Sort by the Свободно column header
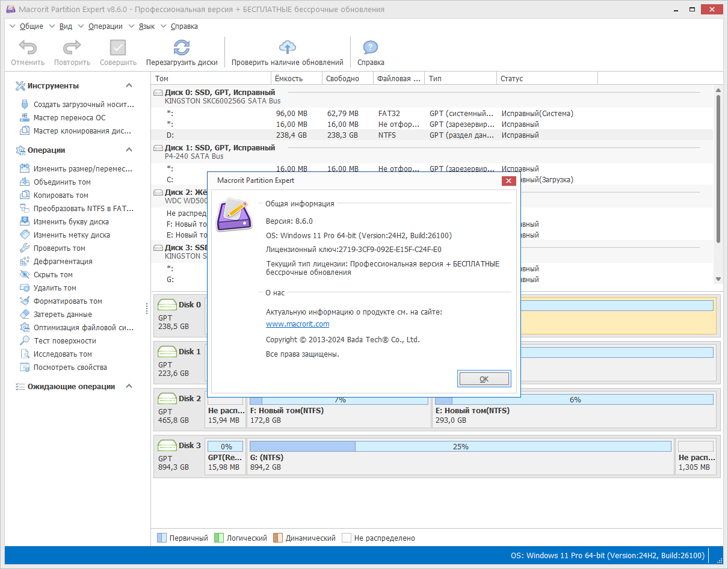This screenshot has width=728, height=569. 348,78
